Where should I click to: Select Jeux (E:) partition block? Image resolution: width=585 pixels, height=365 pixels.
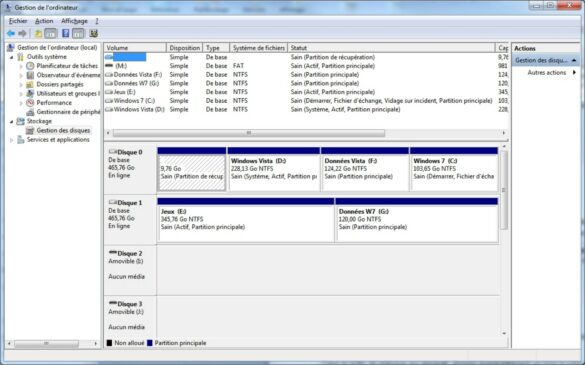point(246,220)
